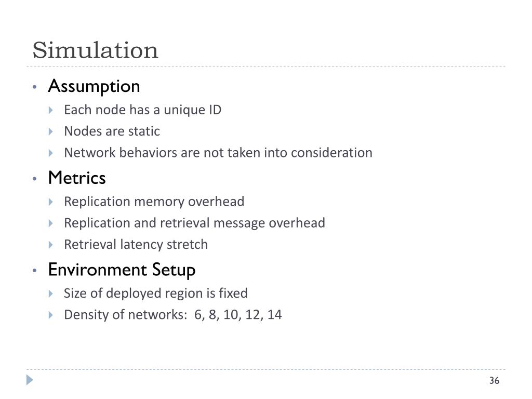
Task: Click the arrow bullet before "Density of networks"
Action: point(51,315)
